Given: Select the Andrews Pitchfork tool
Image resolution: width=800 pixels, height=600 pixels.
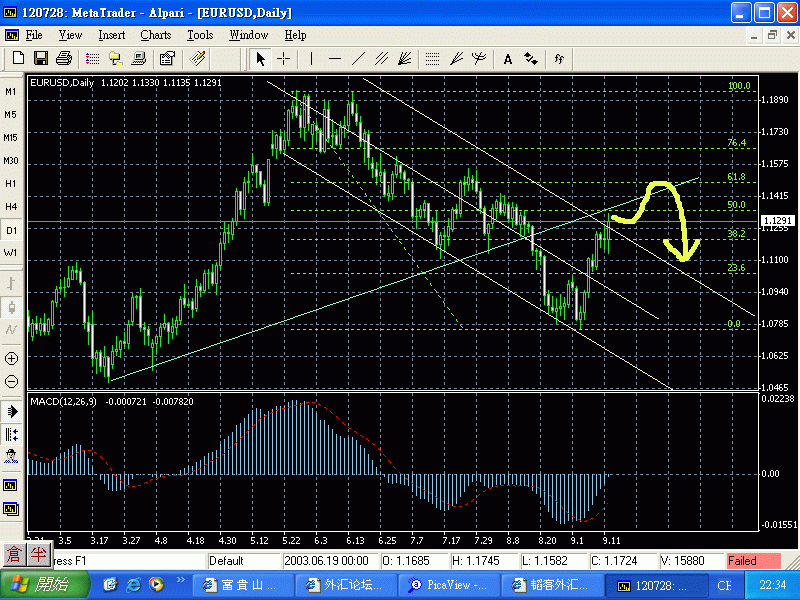Looking at the screenshot, I should [x=479, y=59].
